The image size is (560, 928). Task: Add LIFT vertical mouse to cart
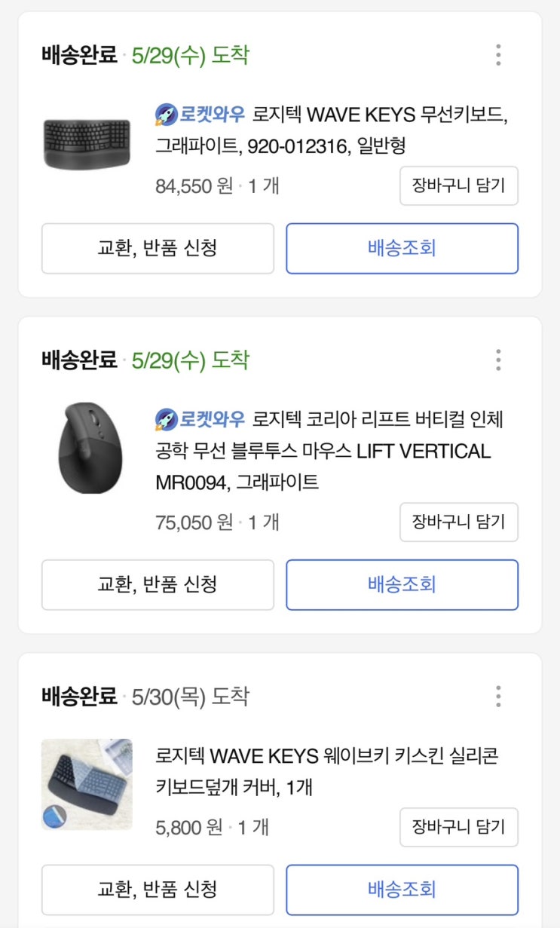[458, 522]
